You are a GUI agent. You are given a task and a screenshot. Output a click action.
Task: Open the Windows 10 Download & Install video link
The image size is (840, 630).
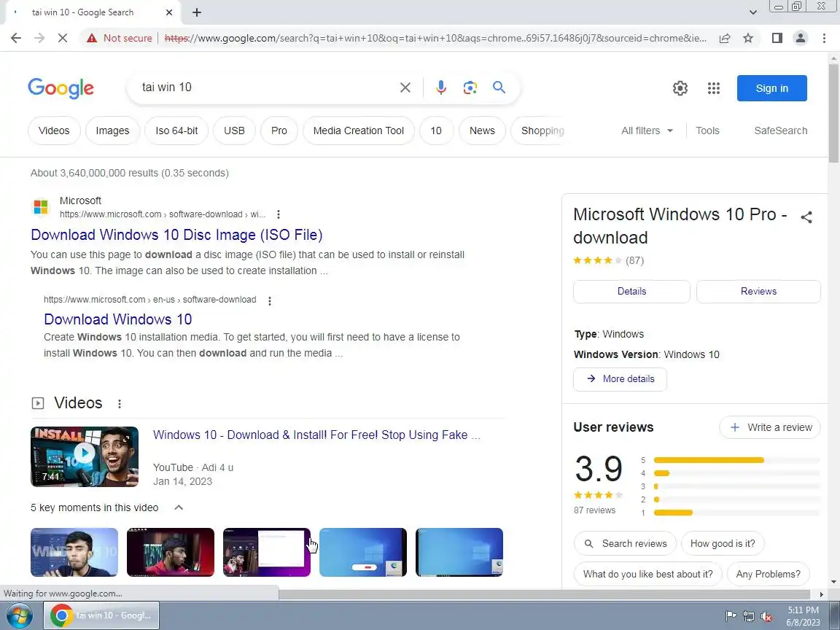pos(316,435)
